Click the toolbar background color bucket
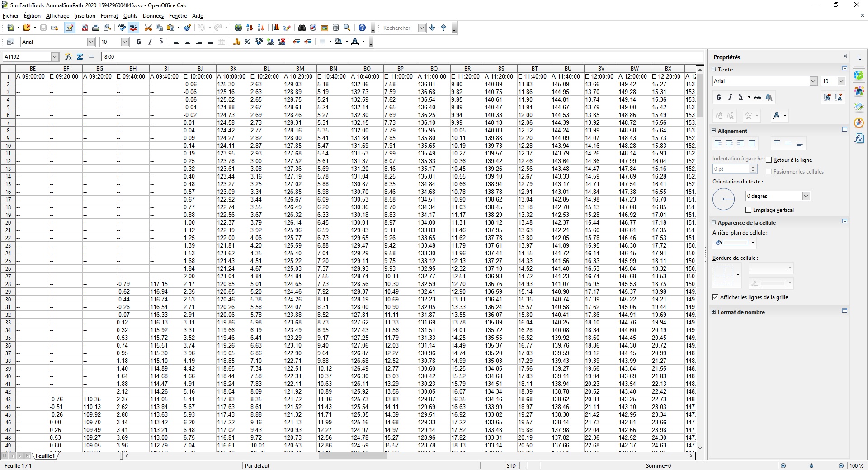The height and width of the screenshot is (470, 868). point(338,42)
